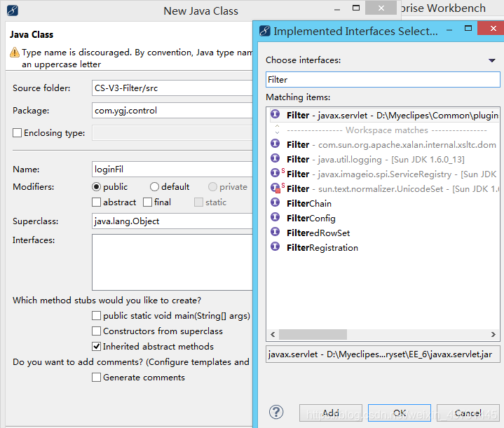Click the Workspace matches separator expander arrows
This screenshot has width=504, height=428.
(277, 129)
